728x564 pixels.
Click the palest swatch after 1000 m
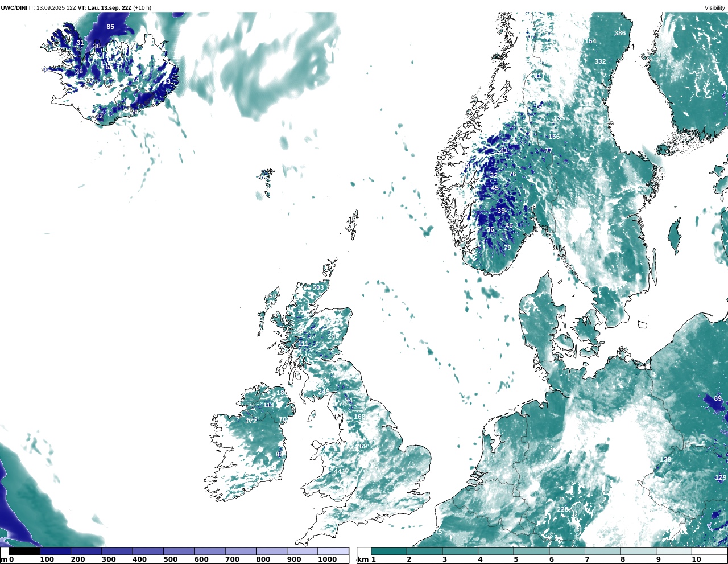coord(333,551)
